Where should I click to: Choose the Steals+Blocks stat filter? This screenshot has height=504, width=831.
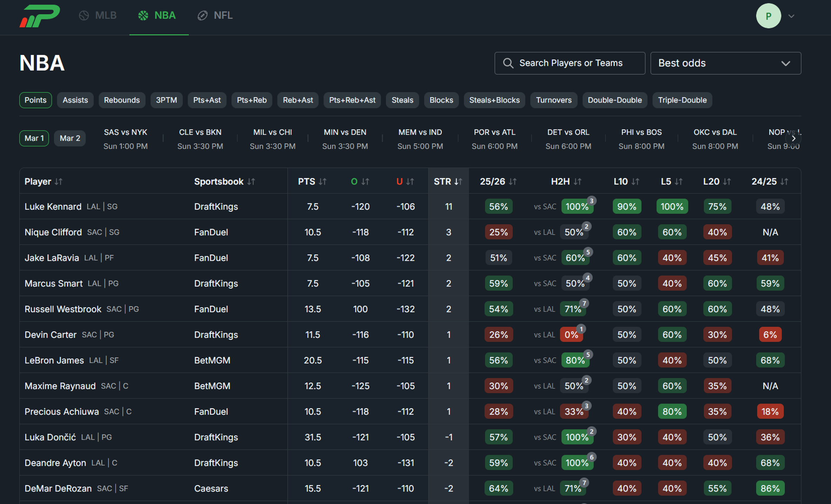[x=494, y=100]
